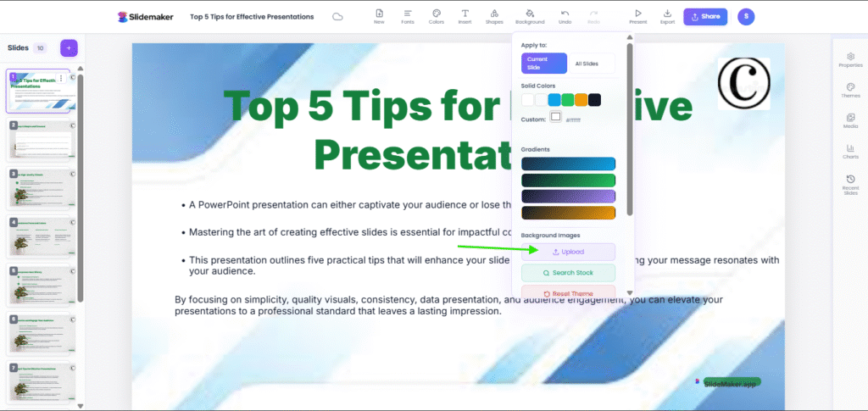Open the Background dropdown in toolbar
Screen dimensions: 868x411
coord(530,16)
